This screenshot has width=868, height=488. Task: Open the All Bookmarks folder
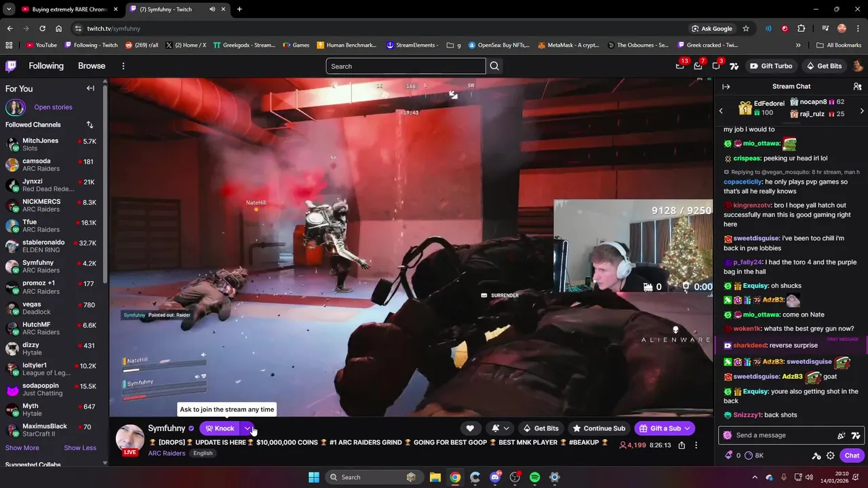839,45
